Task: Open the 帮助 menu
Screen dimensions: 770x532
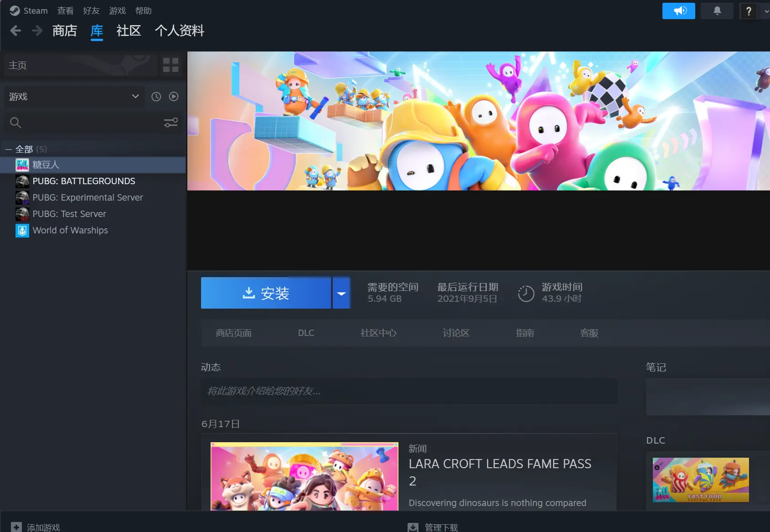Action: coord(143,10)
